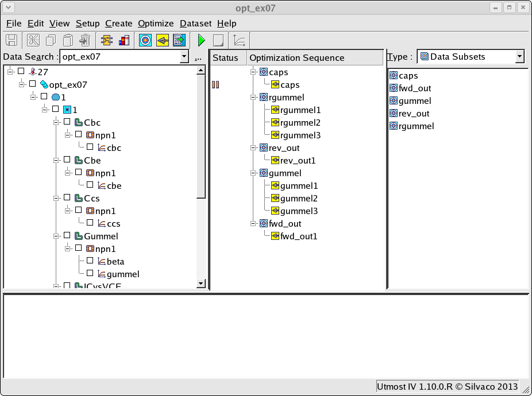Select the rgummel3 strategy in Optimization Sequence
The width and height of the screenshot is (532, 396).
(x=296, y=135)
